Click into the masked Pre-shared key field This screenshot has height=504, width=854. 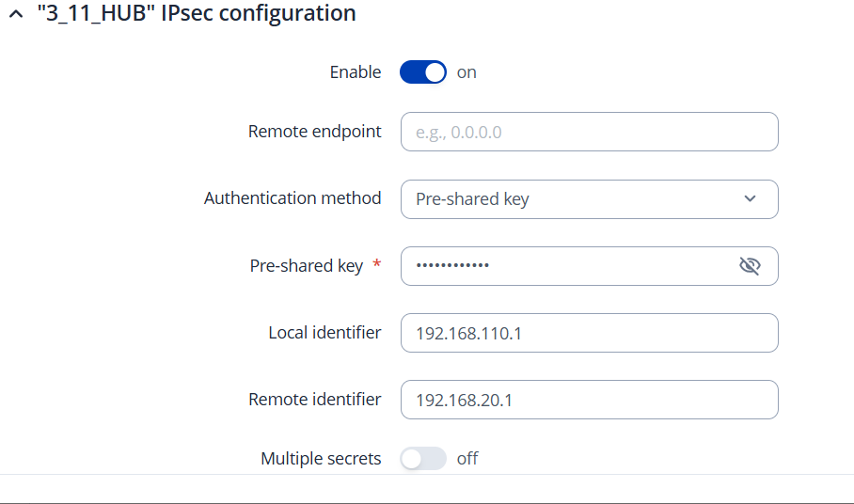click(564, 266)
